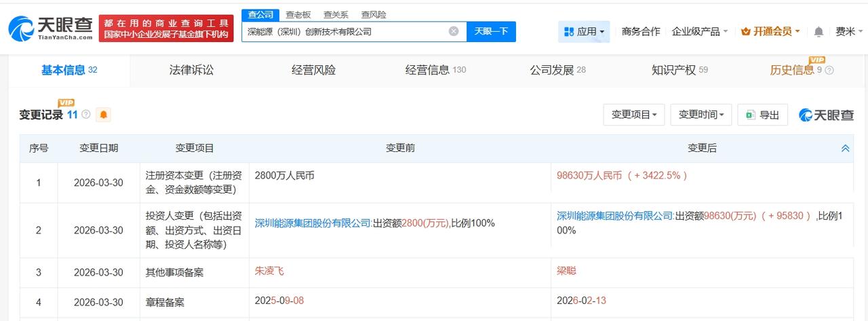Open the notification bell in header
Viewport: 868px width, 321px height.
(818, 32)
